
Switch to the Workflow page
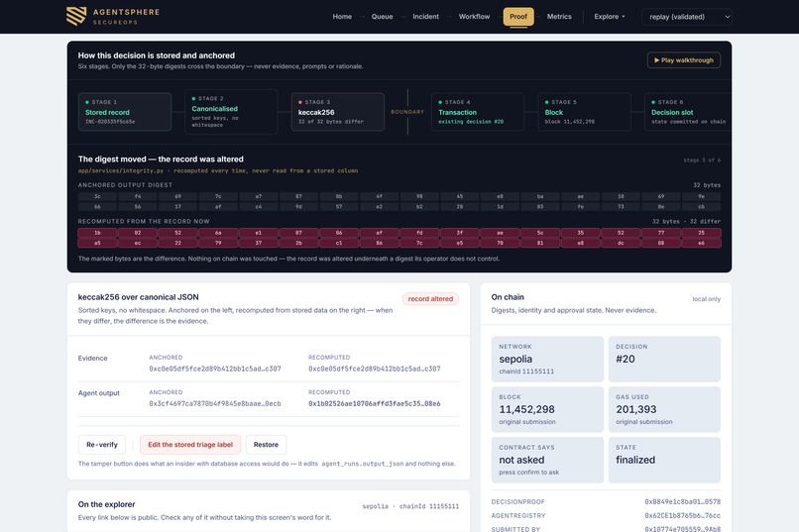[474, 17]
